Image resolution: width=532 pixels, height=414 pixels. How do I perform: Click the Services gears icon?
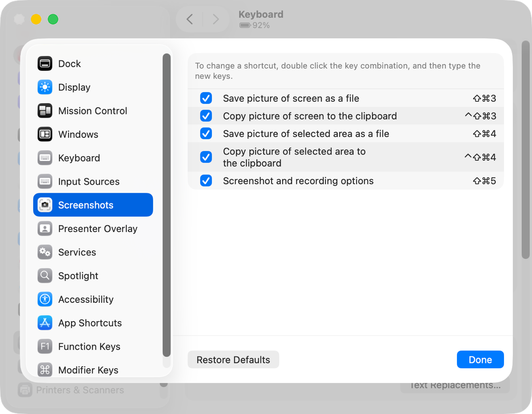(x=45, y=252)
